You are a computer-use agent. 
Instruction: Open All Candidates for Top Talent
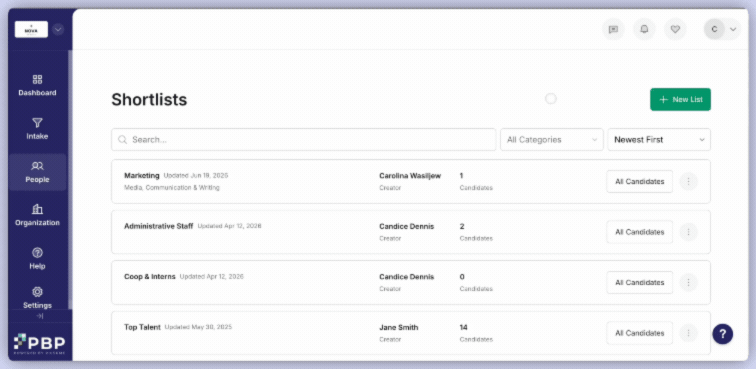[x=639, y=333]
